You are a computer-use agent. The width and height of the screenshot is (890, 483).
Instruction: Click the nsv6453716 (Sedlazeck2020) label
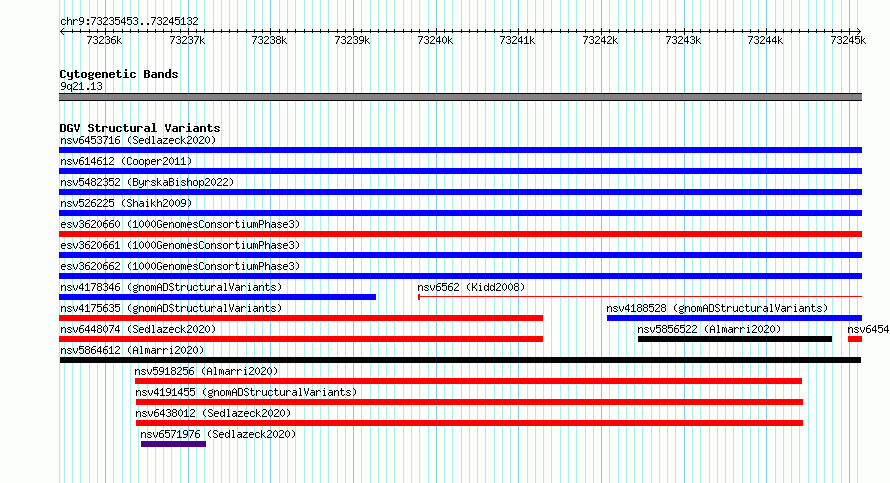coord(138,140)
